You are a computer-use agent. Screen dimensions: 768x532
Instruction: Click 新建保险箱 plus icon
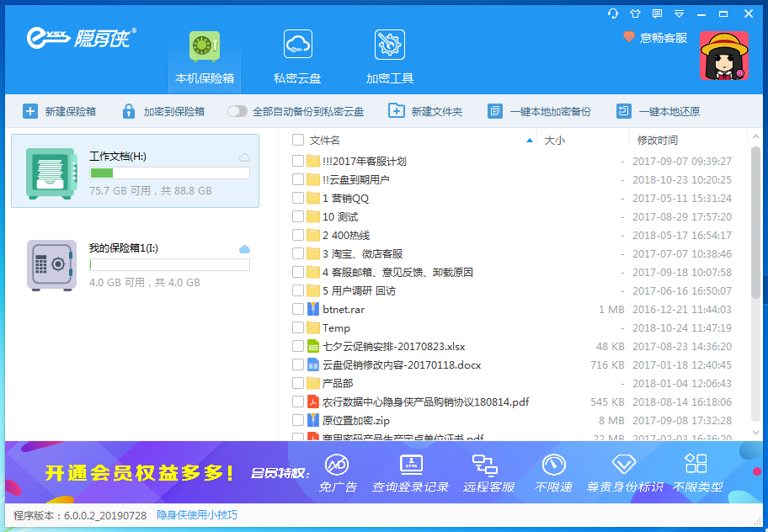30,111
